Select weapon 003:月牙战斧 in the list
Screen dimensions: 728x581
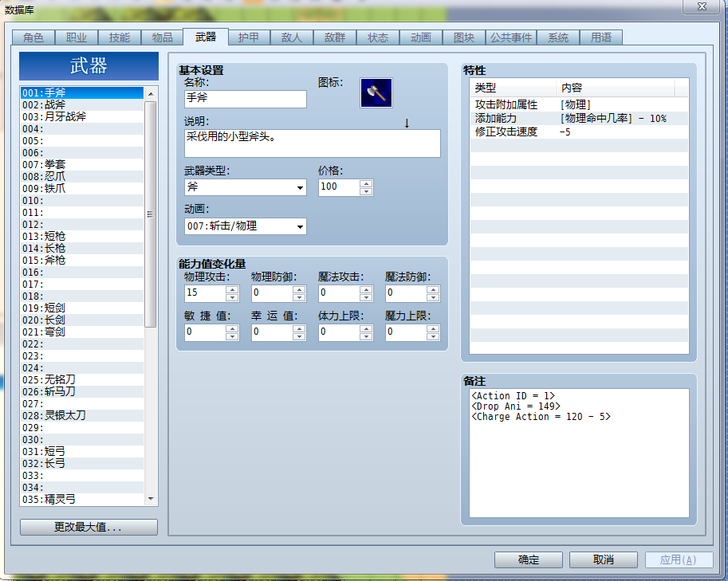tap(82, 117)
